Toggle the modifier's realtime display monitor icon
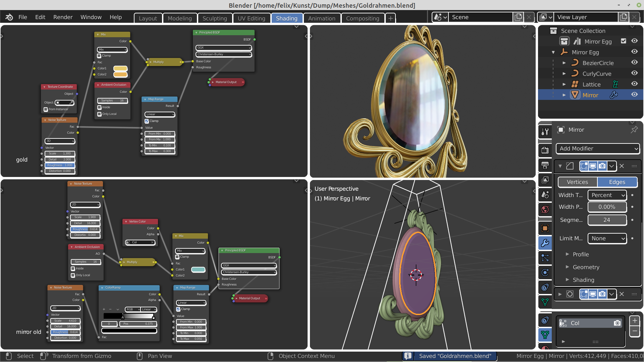The height and width of the screenshot is (362, 644). (593, 166)
